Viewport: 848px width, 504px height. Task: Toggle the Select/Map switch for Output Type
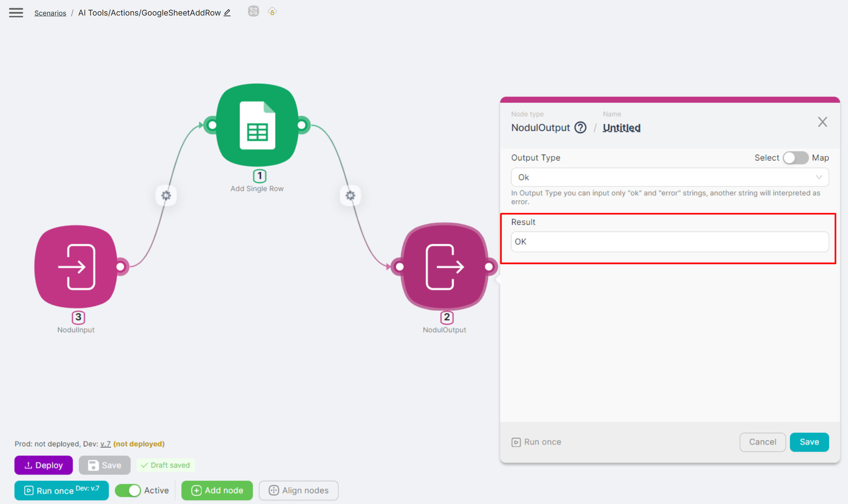tap(795, 158)
